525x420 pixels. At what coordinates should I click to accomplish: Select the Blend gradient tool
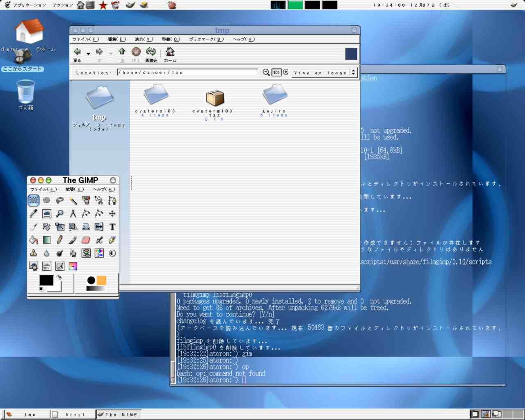point(47,240)
